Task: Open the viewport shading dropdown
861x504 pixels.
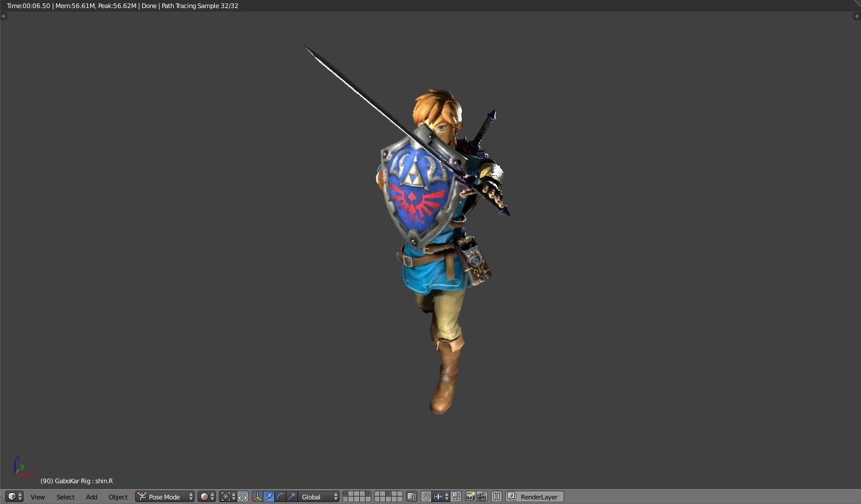Action: [x=207, y=496]
